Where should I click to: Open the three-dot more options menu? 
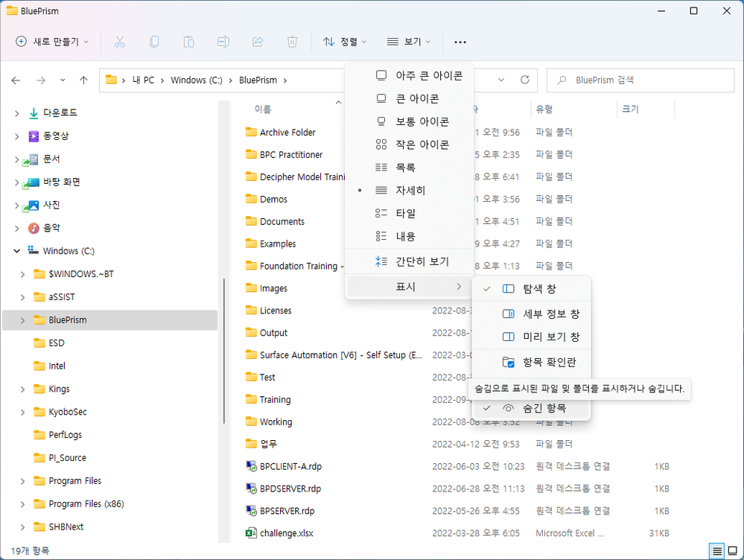(460, 42)
